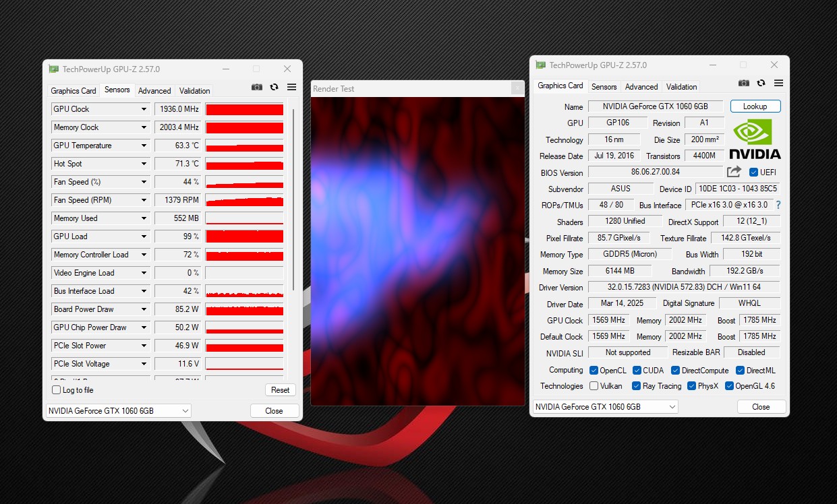Open the GPU selector dropdown in the Graphics Card window
This screenshot has height=504, width=837.
[x=606, y=407]
